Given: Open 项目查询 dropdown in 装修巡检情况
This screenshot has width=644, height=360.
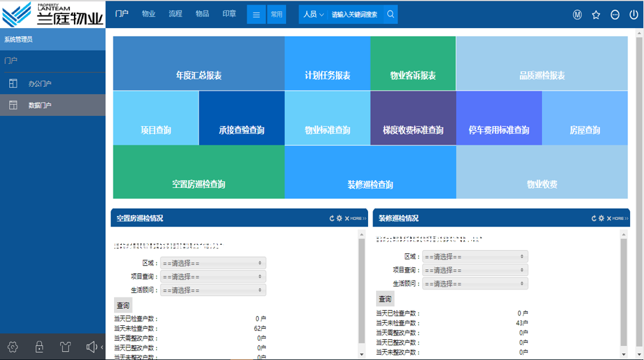Looking at the screenshot, I should coord(475,270).
